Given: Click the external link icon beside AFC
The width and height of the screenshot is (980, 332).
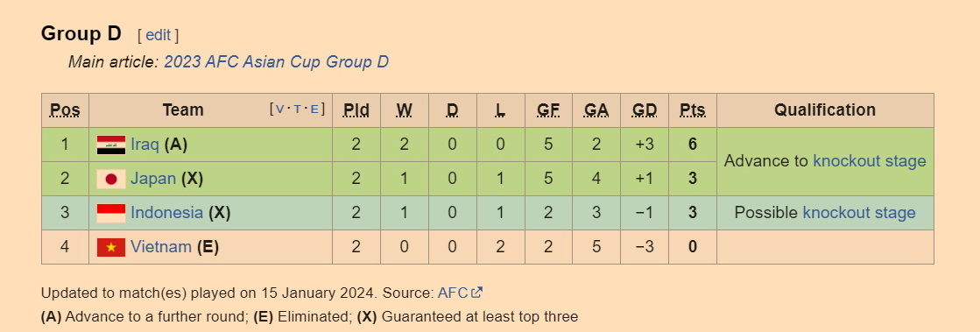Looking at the screenshot, I should click(x=477, y=293).
